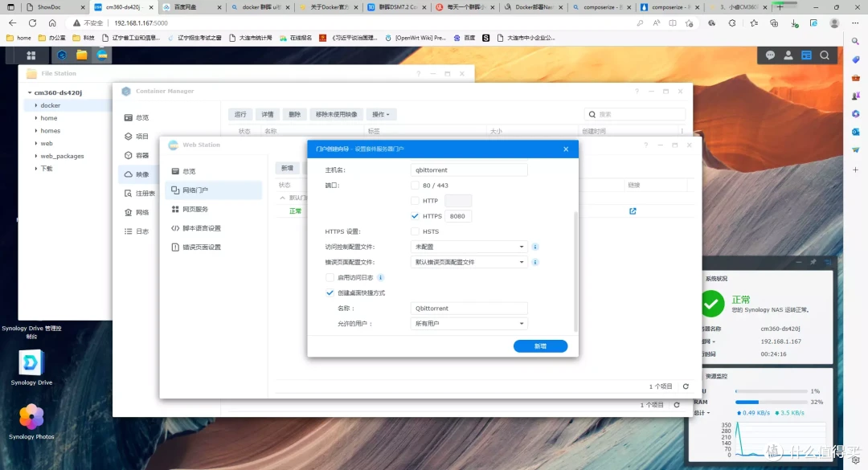Screen dimensions: 868x470
Task: Click the Container Manager search box
Action: pyautogui.click(x=635, y=115)
